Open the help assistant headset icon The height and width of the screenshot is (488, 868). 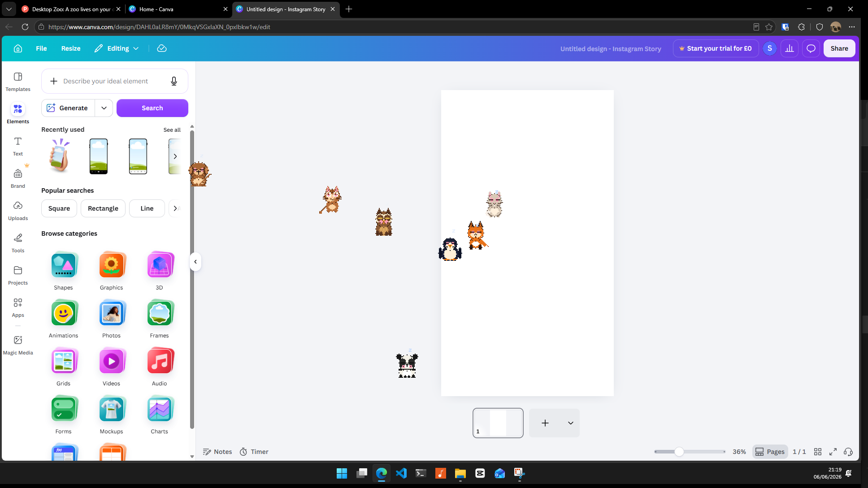point(848,452)
